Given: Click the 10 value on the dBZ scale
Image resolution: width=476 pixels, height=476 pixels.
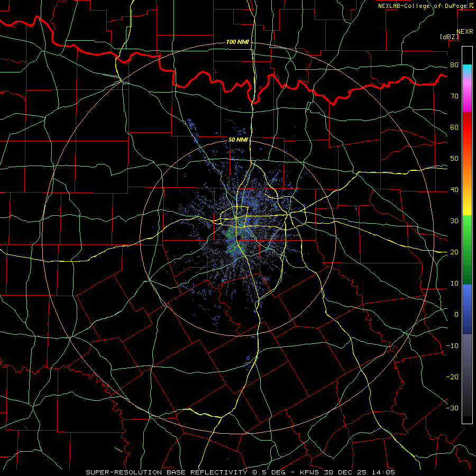Looking at the screenshot, I should pyautogui.click(x=454, y=283).
